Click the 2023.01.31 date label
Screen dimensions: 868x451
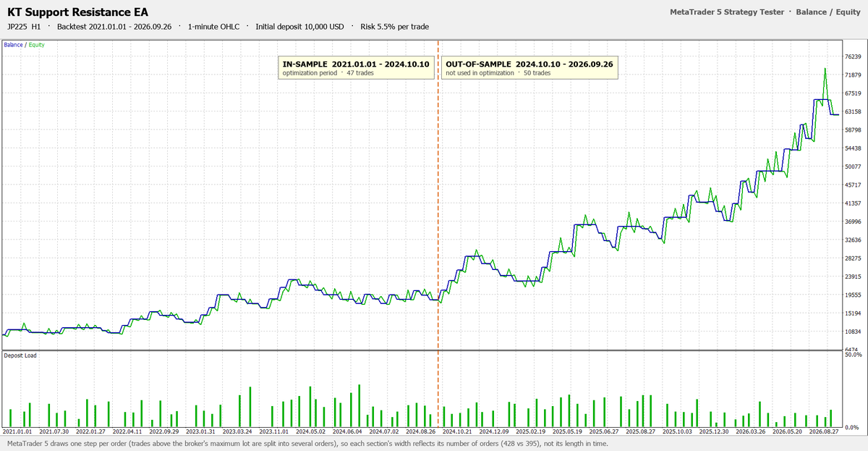pyautogui.click(x=200, y=431)
